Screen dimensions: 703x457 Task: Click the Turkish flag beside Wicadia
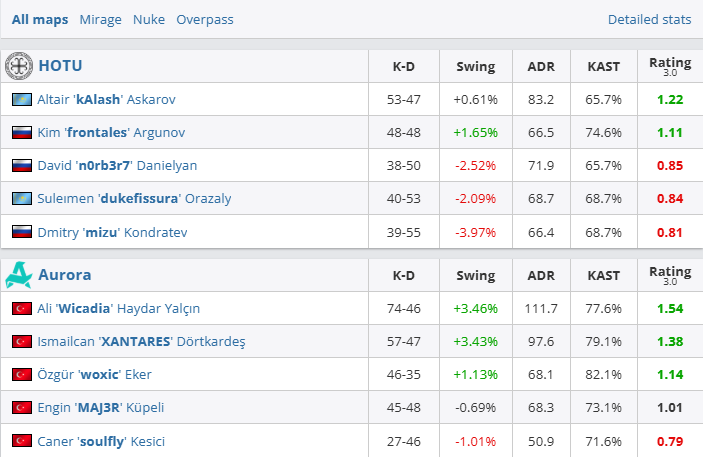[21, 309]
